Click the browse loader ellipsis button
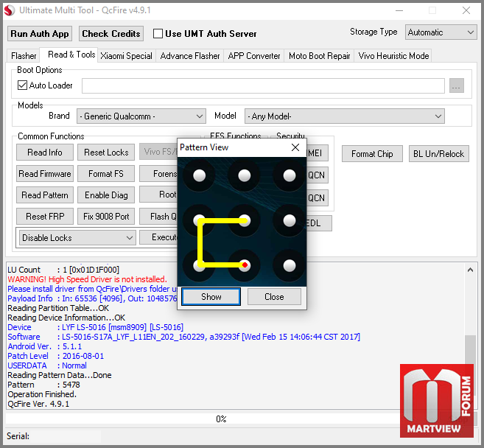Viewport: 484px width, 448px height. [x=456, y=85]
